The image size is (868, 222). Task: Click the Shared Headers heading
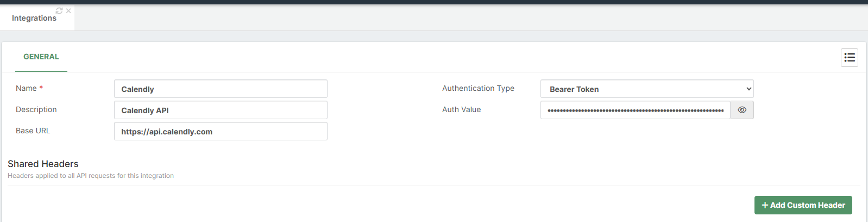point(43,164)
